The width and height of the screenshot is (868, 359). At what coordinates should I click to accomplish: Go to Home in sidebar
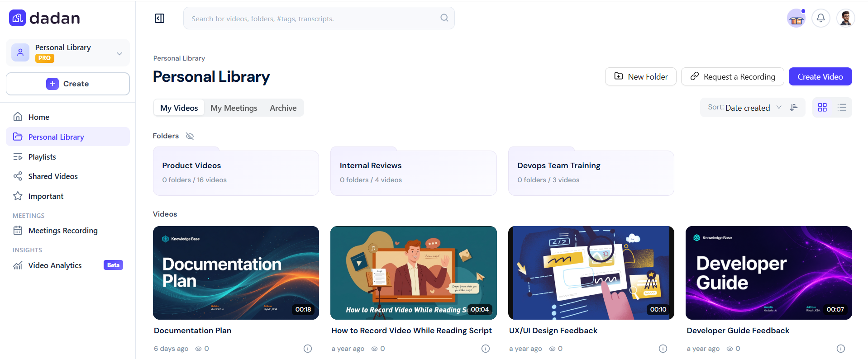pyautogui.click(x=68, y=117)
